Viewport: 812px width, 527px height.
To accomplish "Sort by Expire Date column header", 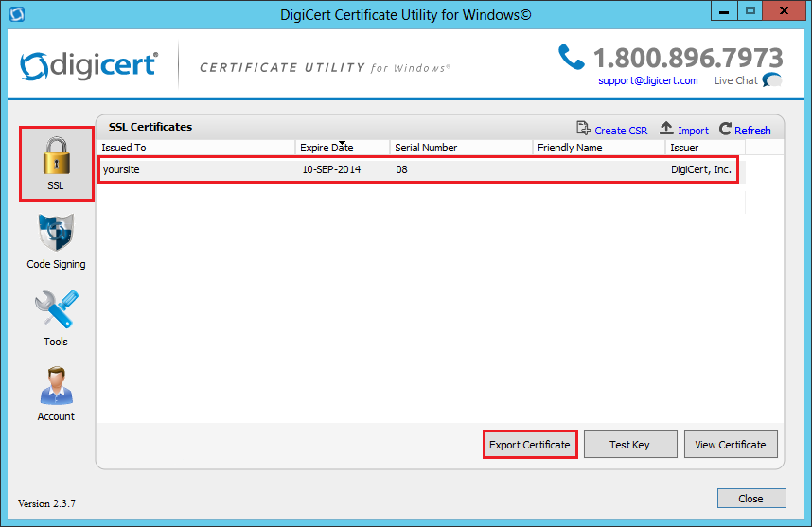I will [x=342, y=148].
